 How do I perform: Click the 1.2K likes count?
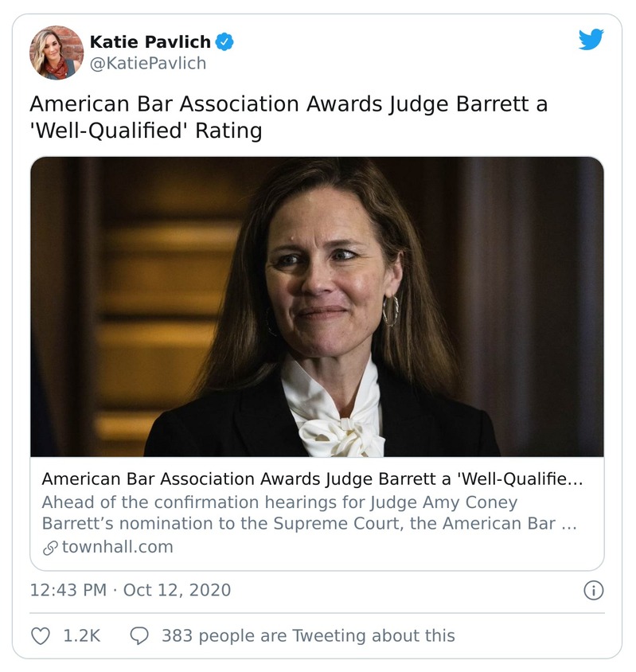(82, 635)
